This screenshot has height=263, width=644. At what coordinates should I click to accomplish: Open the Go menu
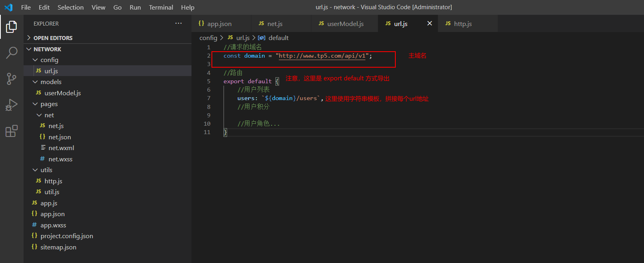click(x=118, y=7)
